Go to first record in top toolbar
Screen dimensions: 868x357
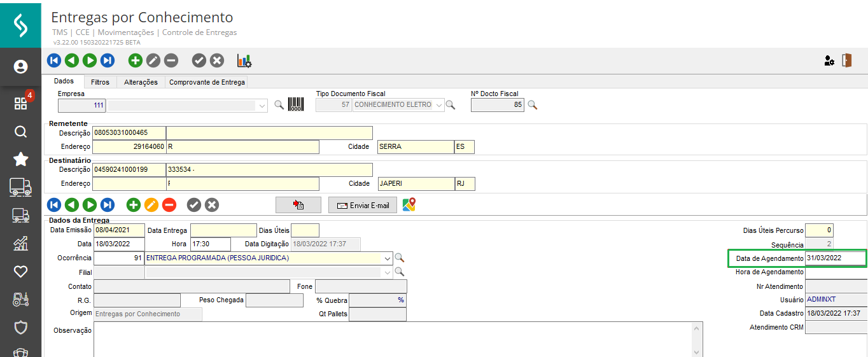tap(54, 60)
